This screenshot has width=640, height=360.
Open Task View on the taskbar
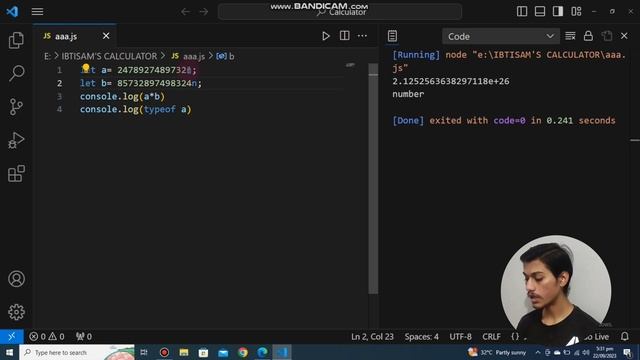(144, 352)
